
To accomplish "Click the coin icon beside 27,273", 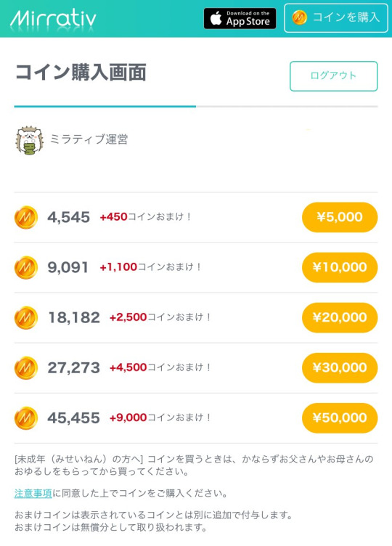I will pos(26,367).
